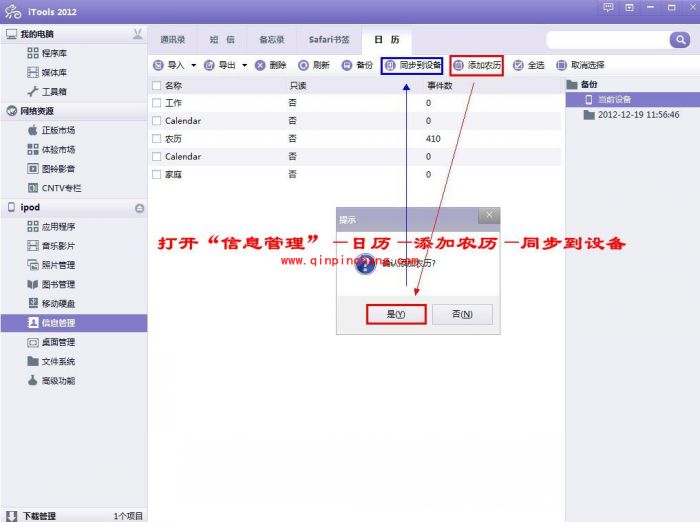The image size is (700, 522).
Task: Click 添加农历 add lunar calendar
Action: click(477, 66)
